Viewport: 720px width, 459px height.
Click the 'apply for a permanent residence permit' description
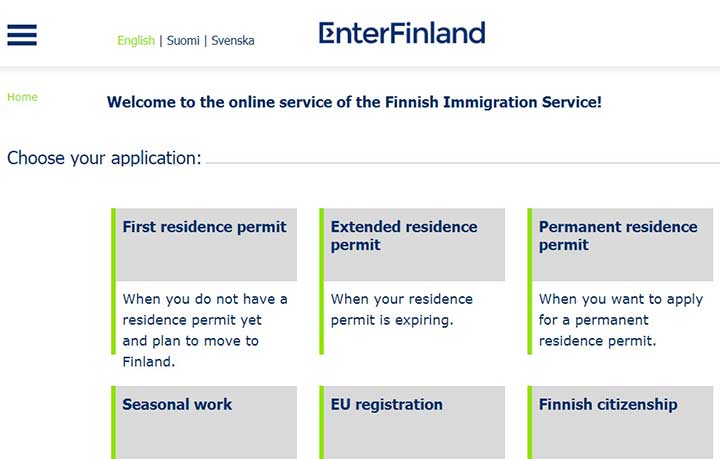(621, 320)
